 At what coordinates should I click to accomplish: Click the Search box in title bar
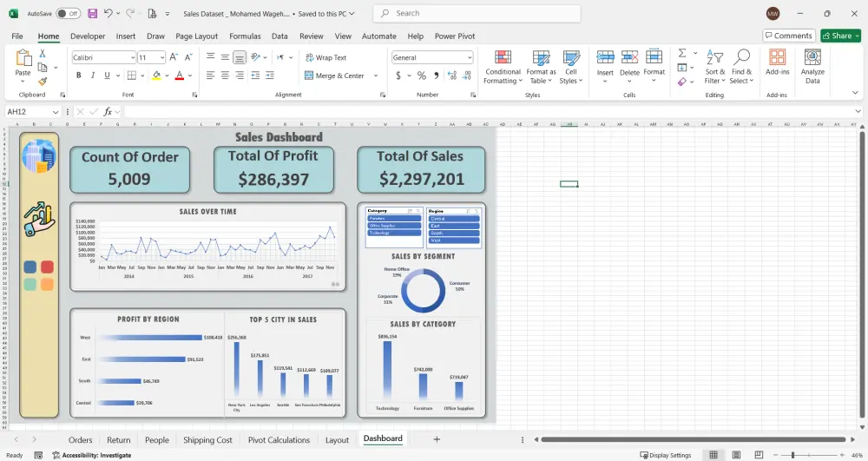click(477, 13)
